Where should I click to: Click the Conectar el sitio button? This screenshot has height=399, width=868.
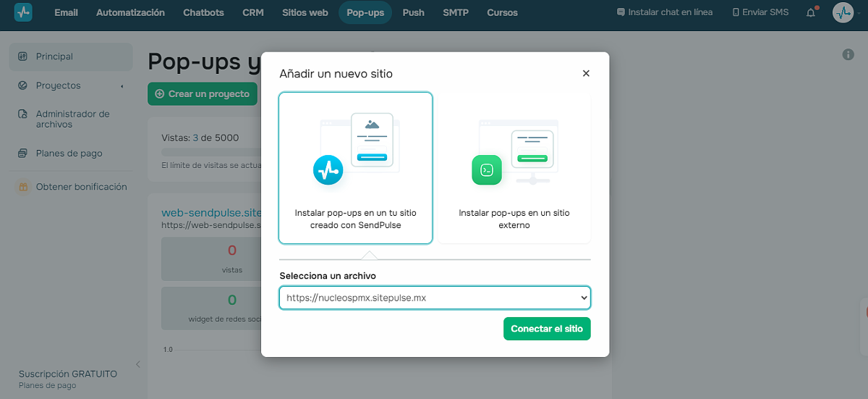click(x=547, y=329)
